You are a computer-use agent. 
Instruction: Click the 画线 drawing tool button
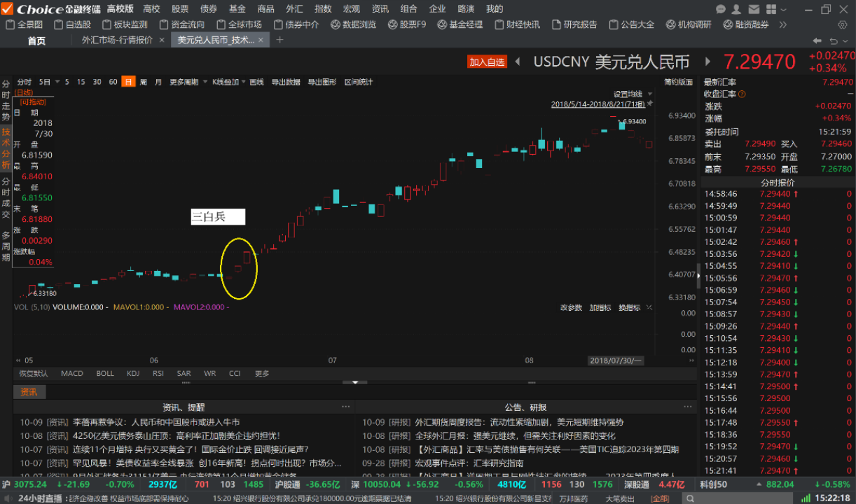(256, 82)
